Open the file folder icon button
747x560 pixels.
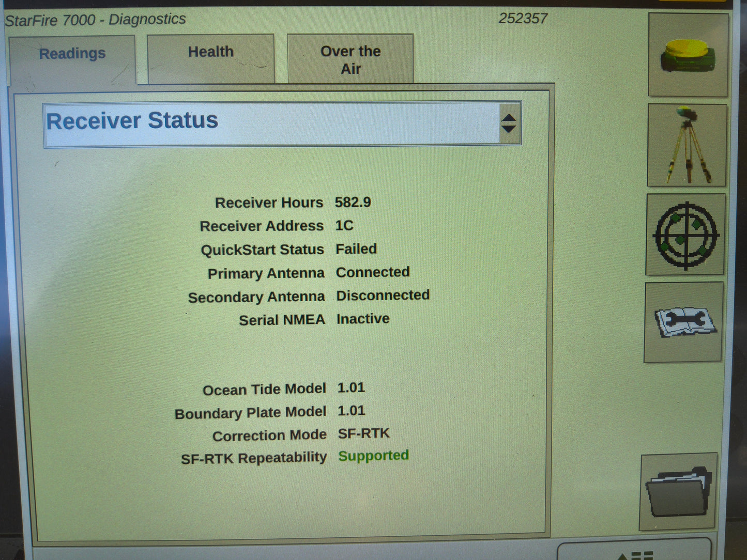[679, 492]
